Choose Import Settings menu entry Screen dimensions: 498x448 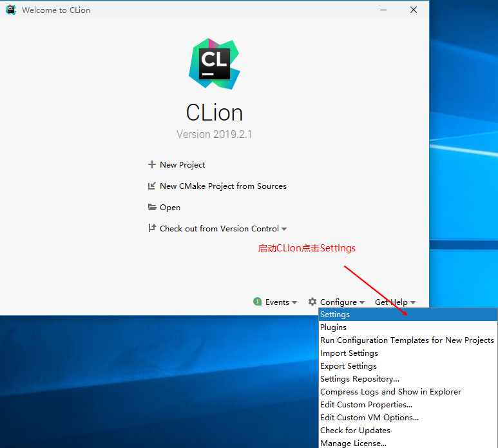pyautogui.click(x=408, y=353)
